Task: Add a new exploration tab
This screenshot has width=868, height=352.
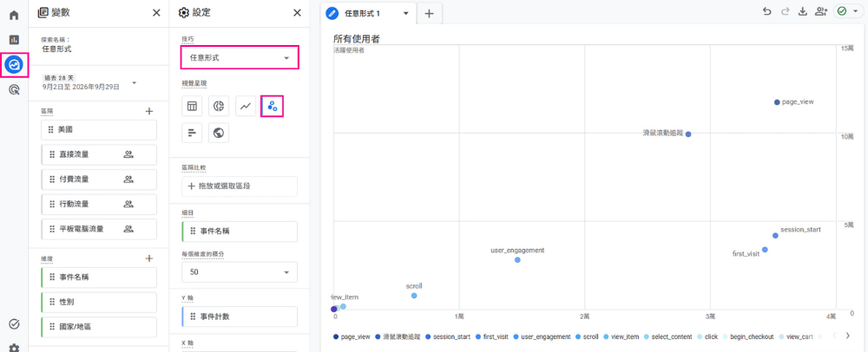Action: 429,14
